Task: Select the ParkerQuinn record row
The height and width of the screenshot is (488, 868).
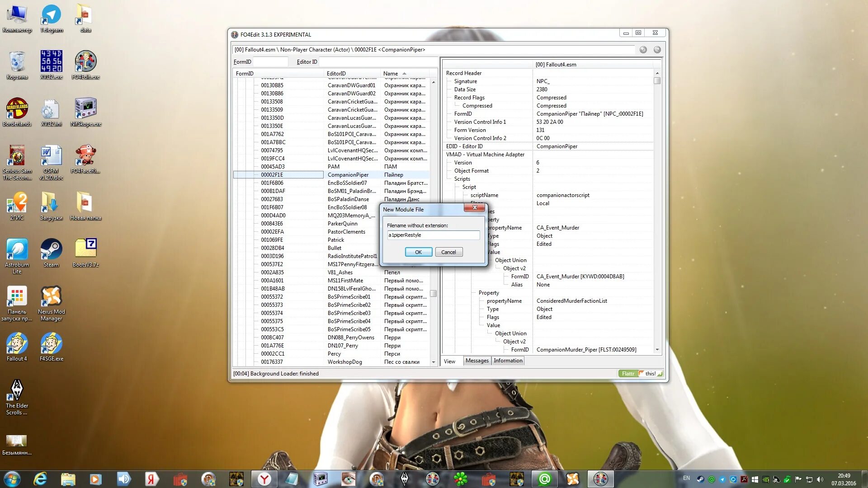Action: click(331, 224)
